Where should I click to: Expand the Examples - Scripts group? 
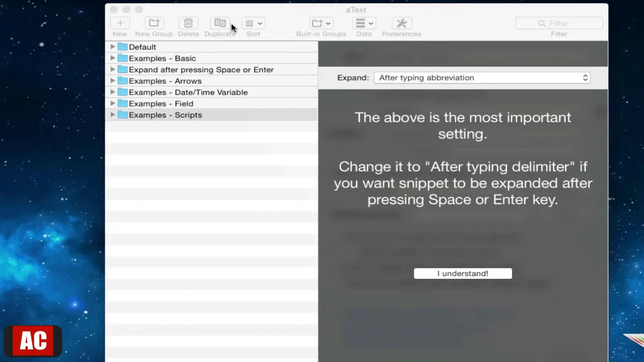click(x=113, y=115)
